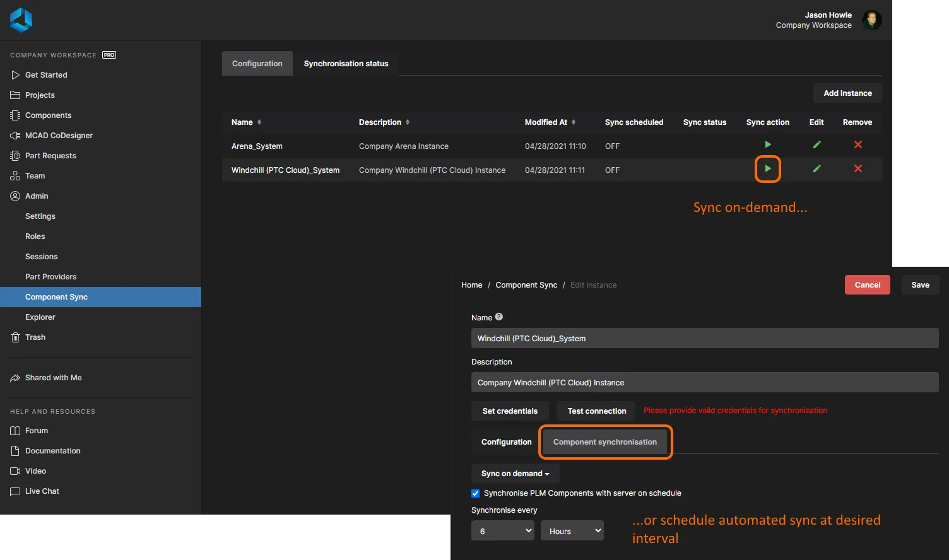Click the pencil icon for Windchill instance
This screenshot has width=949, height=560.
tap(816, 169)
